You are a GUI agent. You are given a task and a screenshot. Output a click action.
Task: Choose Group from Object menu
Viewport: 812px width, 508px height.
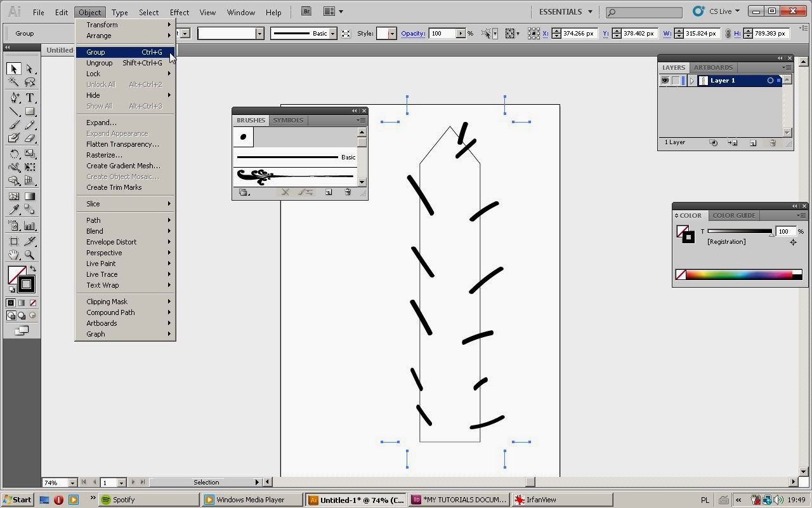click(x=124, y=52)
